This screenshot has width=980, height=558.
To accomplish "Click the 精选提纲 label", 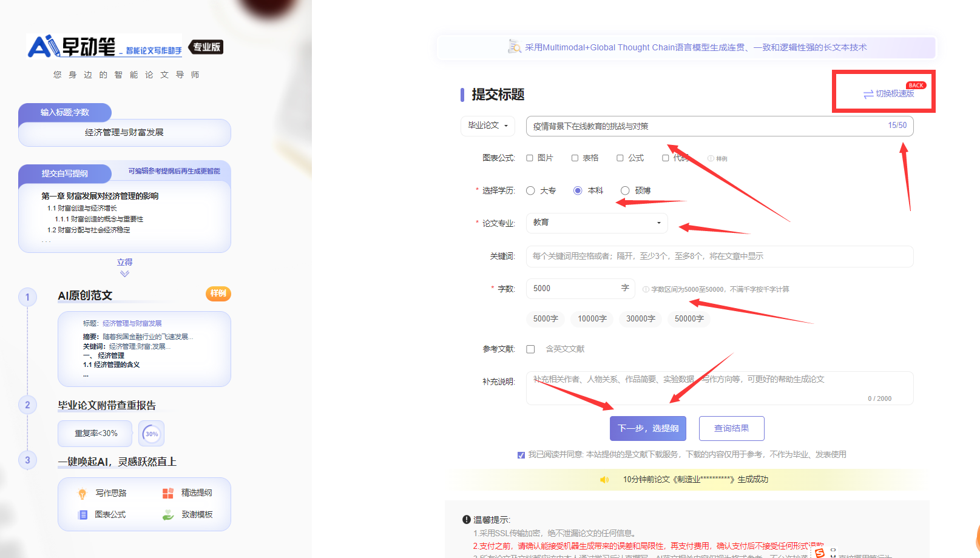I will click(x=197, y=493).
